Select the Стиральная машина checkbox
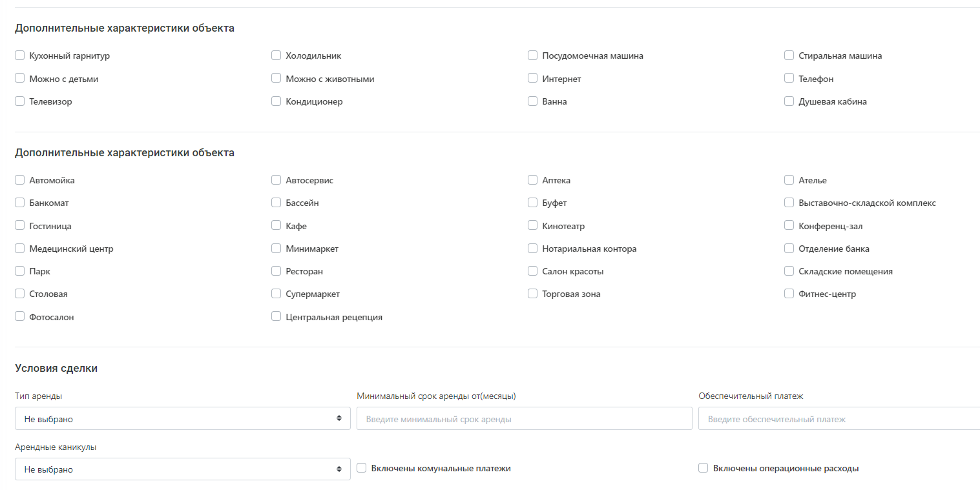The width and height of the screenshot is (980, 490). [789, 56]
